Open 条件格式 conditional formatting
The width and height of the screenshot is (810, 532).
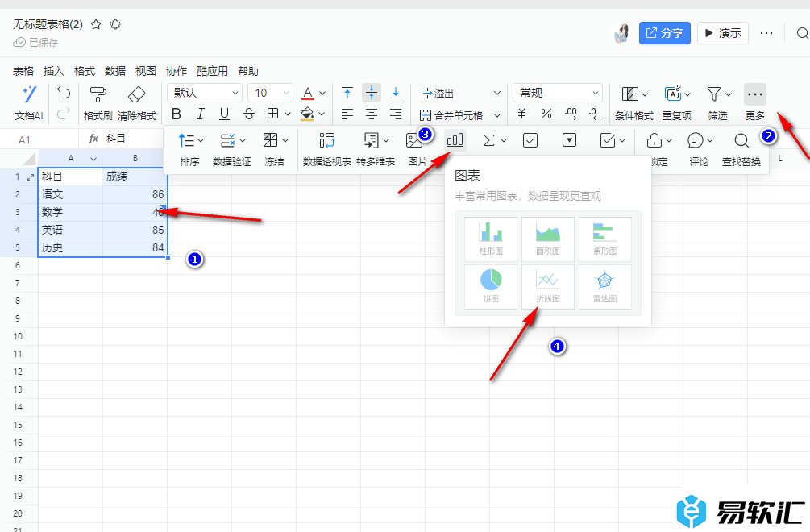tap(634, 103)
